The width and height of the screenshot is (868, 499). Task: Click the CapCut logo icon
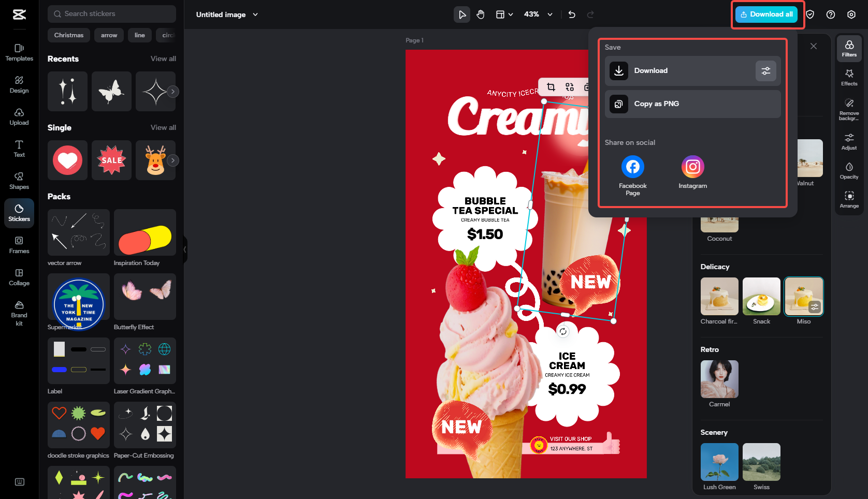(19, 14)
